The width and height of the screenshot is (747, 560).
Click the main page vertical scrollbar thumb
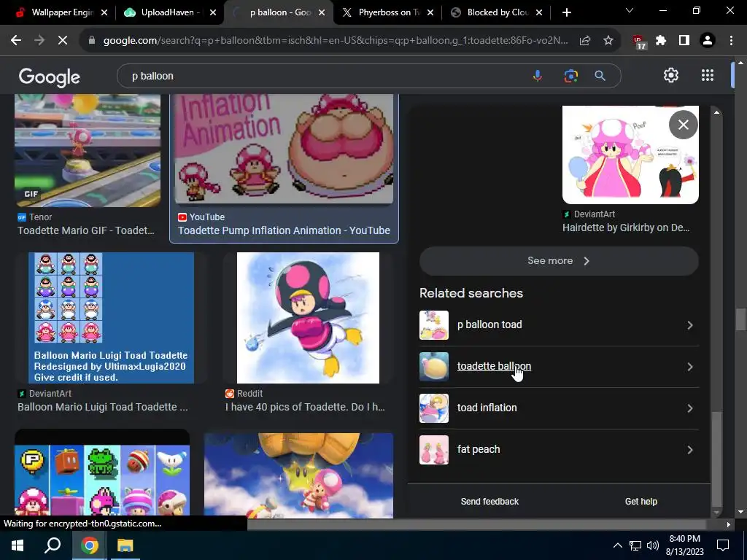[x=740, y=319]
